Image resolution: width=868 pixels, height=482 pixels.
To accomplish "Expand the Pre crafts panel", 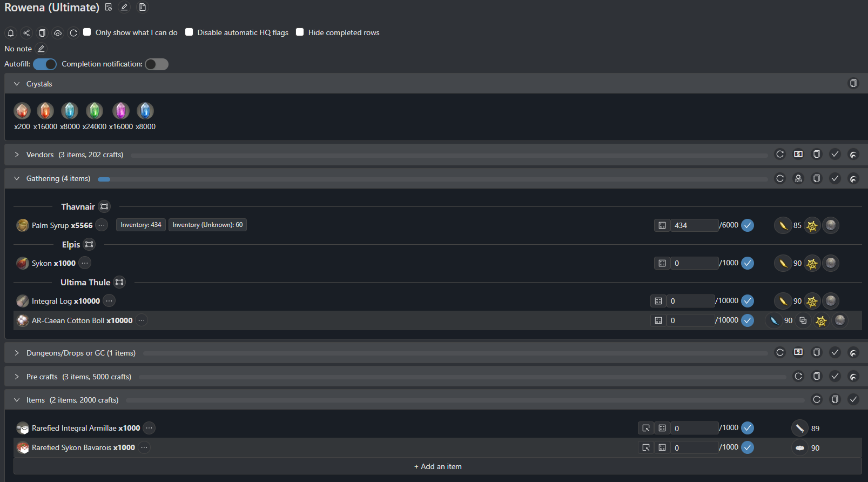I will point(17,377).
